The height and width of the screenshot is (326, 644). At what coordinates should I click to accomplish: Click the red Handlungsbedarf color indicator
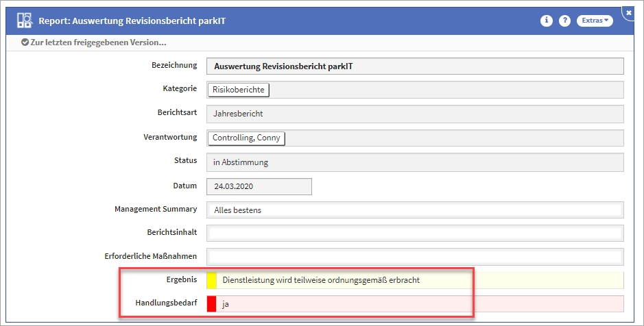click(x=211, y=303)
